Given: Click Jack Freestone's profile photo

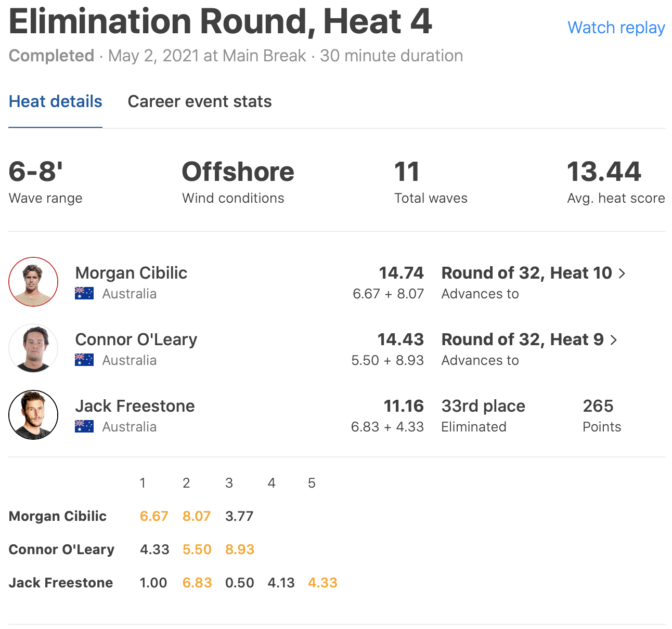Looking at the screenshot, I should click(33, 415).
